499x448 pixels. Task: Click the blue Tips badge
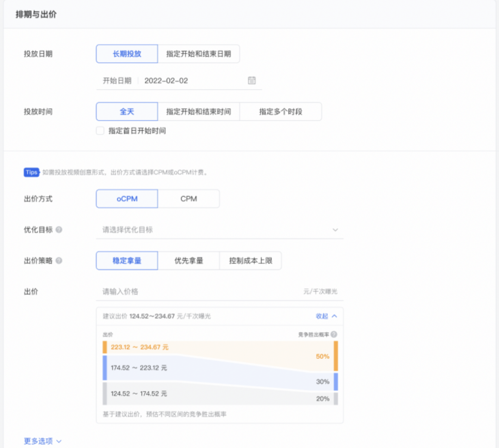click(x=31, y=173)
